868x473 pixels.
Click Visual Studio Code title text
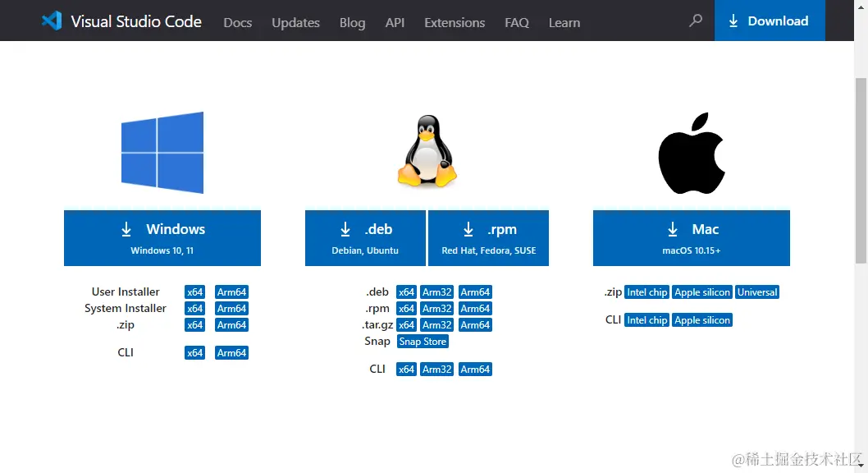pyautogui.click(x=136, y=21)
